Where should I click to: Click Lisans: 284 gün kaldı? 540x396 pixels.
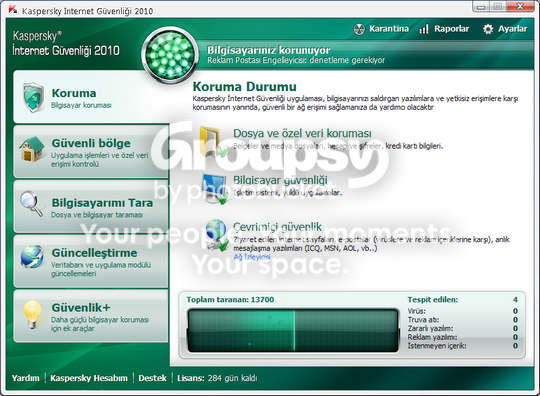(217, 378)
